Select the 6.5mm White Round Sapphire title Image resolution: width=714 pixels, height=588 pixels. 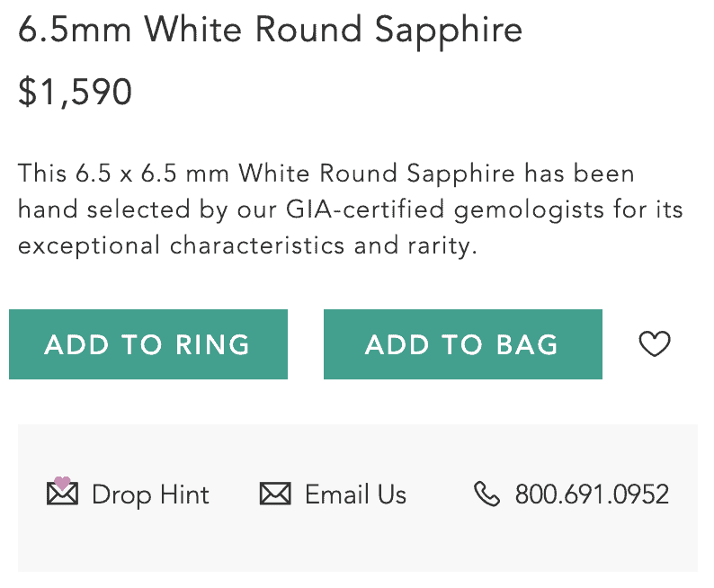tap(270, 31)
